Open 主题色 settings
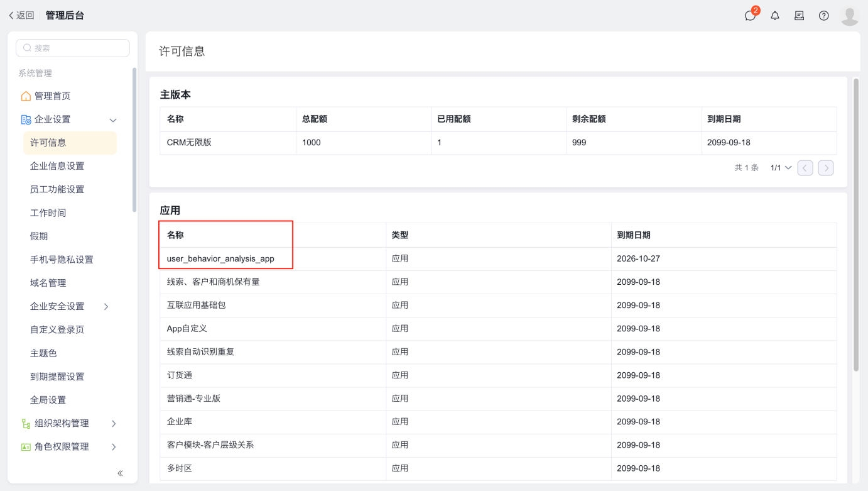Image resolution: width=868 pixels, height=491 pixels. pyautogui.click(x=43, y=353)
